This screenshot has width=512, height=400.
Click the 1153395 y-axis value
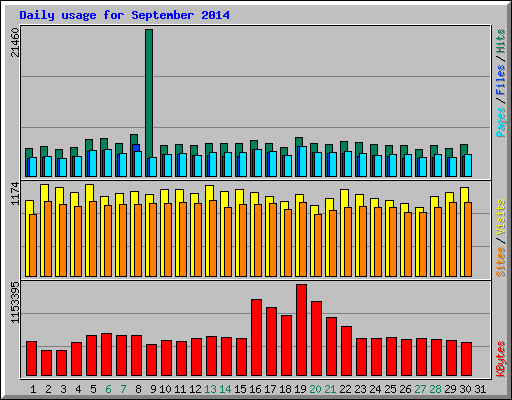(15, 303)
